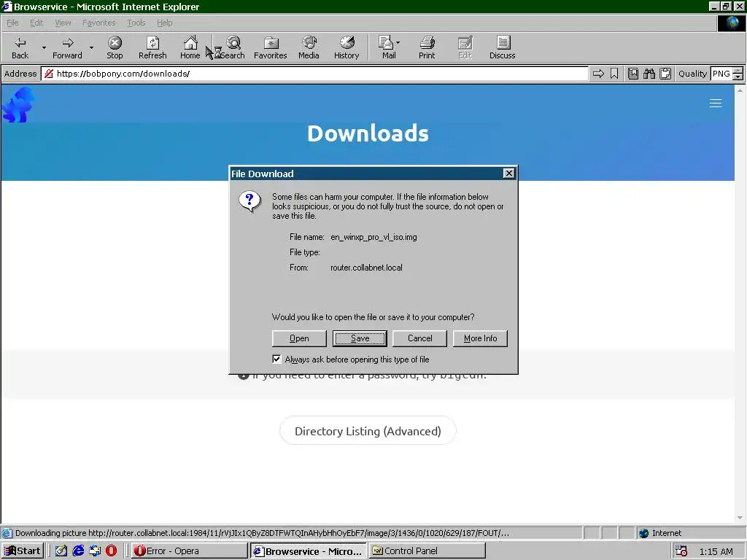Click the first quick launch notepad icon
The height and width of the screenshot is (560, 747).
click(x=61, y=551)
